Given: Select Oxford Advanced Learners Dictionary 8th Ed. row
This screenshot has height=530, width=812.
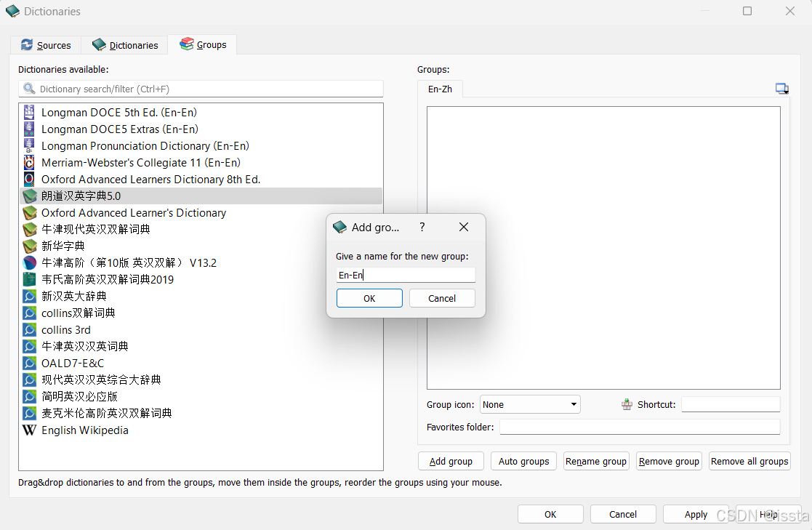Looking at the screenshot, I should pos(201,180).
